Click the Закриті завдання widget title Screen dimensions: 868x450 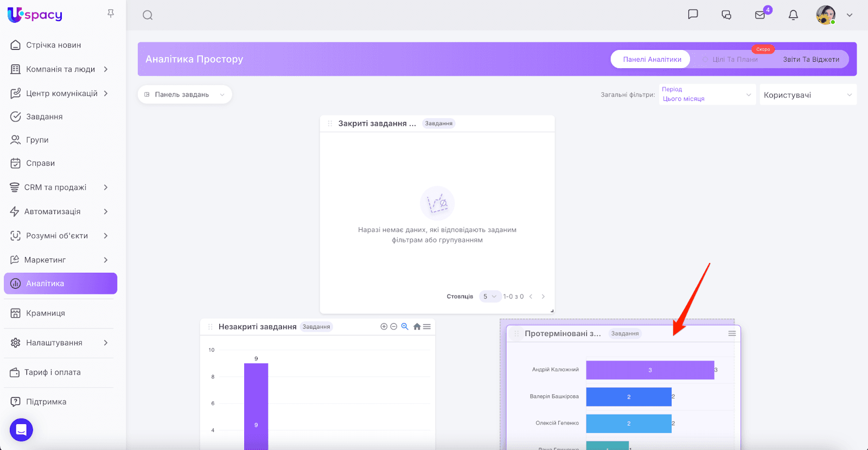point(378,124)
